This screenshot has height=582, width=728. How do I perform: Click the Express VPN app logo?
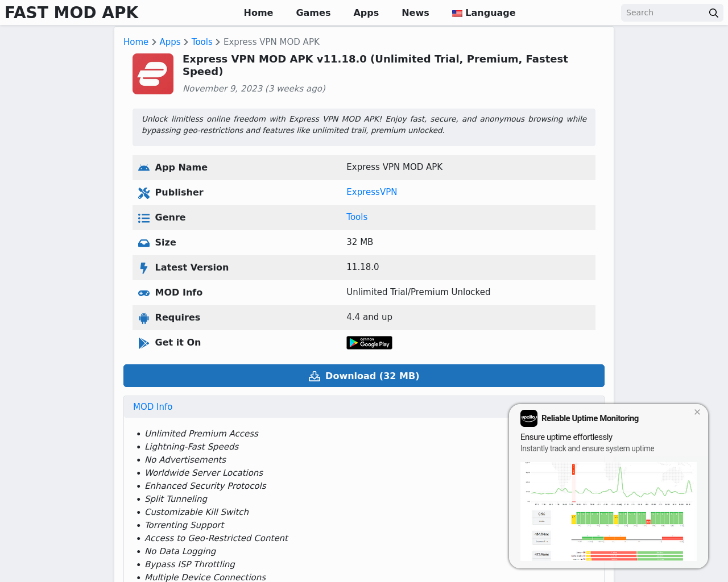[153, 74]
